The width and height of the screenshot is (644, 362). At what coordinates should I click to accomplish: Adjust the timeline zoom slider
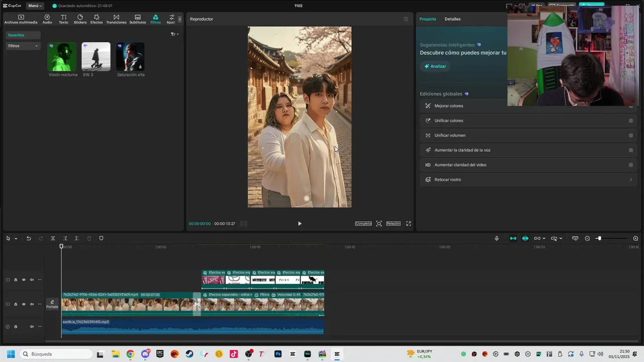pyautogui.click(x=599, y=238)
